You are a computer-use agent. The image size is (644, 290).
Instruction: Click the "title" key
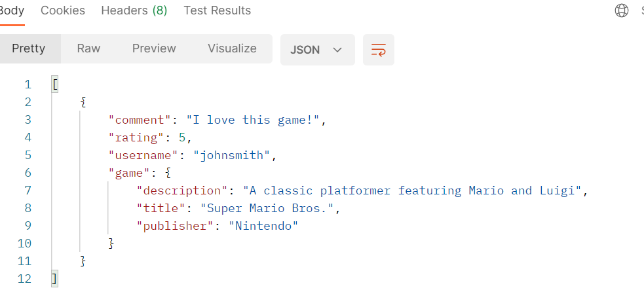coord(161,208)
